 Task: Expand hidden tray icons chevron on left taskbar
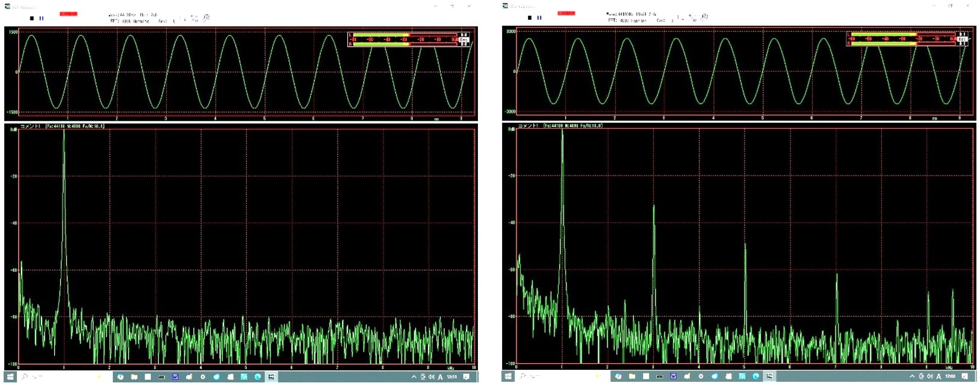pos(414,377)
